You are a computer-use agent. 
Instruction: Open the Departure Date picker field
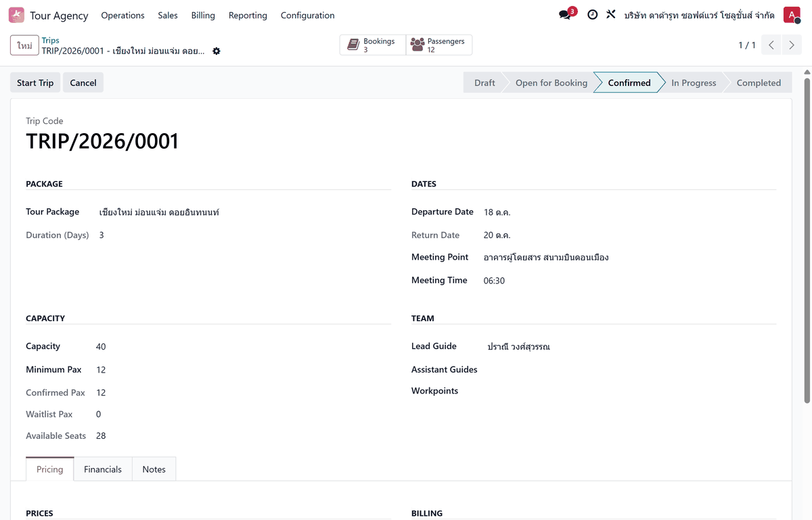[x=629, y=212]
